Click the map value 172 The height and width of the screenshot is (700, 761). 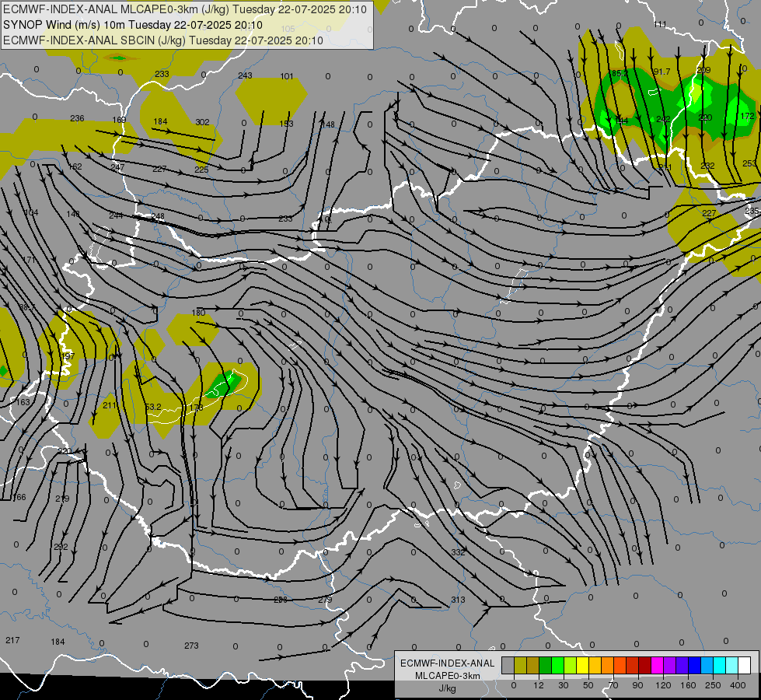click(748, 116)
